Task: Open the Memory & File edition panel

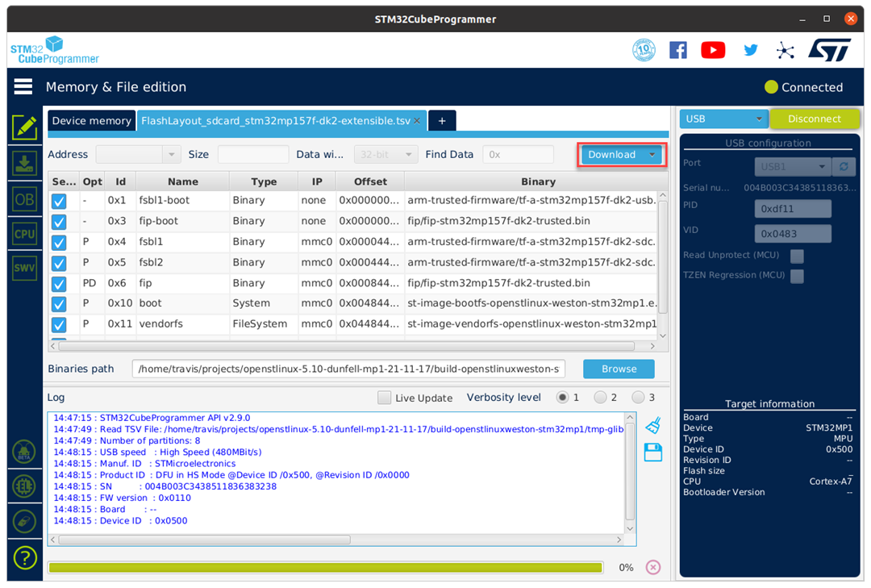Action: pyautogui.click(x=24, y=127)
